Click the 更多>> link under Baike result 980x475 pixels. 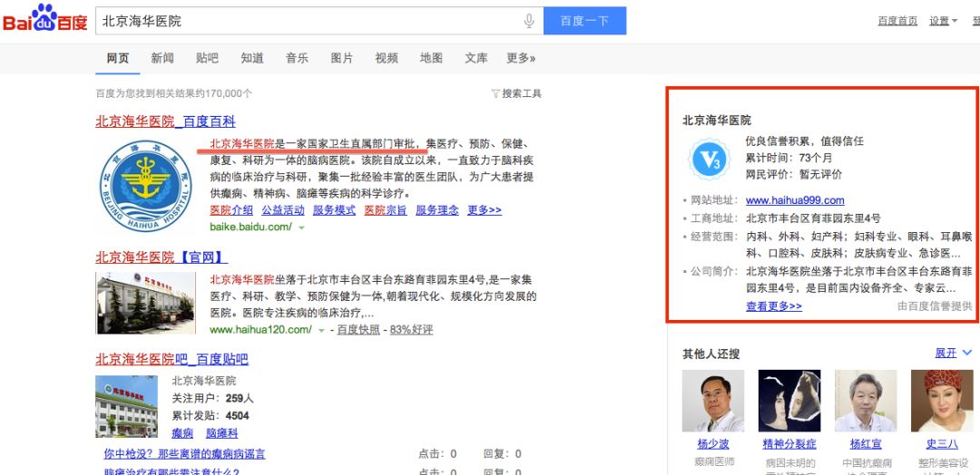point(485,210)
